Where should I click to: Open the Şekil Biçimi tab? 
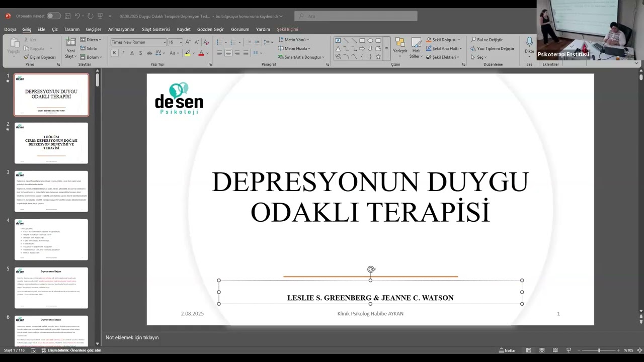288,29
